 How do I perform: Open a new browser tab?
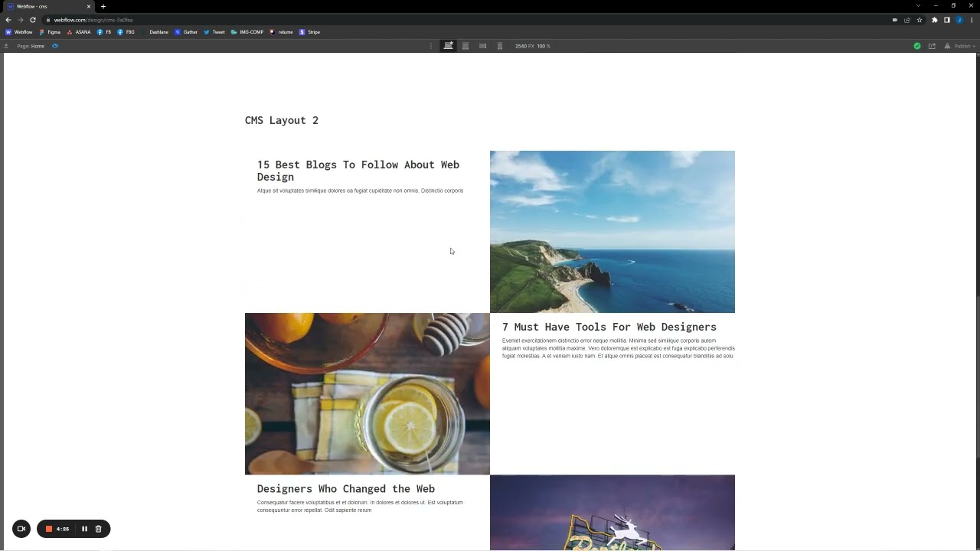pos(103,6)
